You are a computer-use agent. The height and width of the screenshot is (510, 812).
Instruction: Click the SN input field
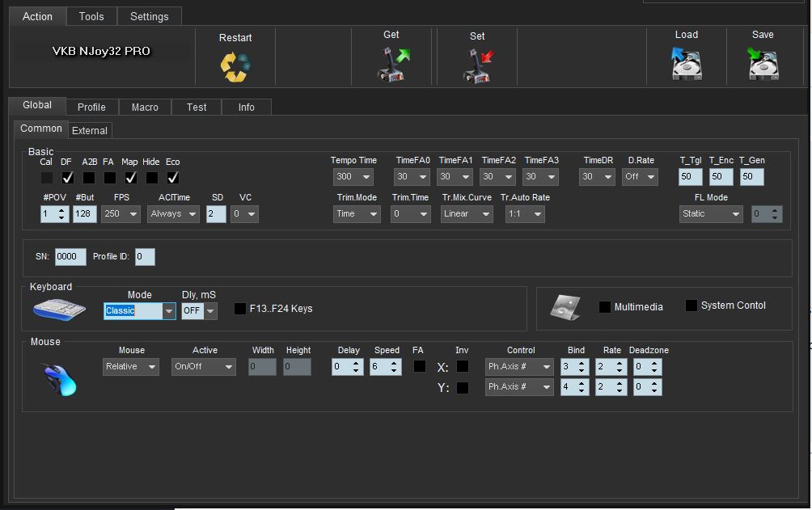point(70,257)
